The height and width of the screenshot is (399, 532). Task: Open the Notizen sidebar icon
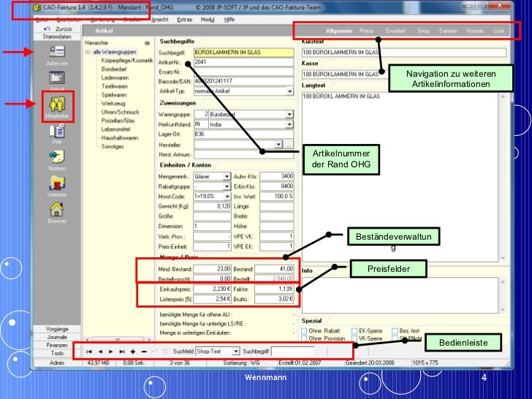click(x=57, y=156)
